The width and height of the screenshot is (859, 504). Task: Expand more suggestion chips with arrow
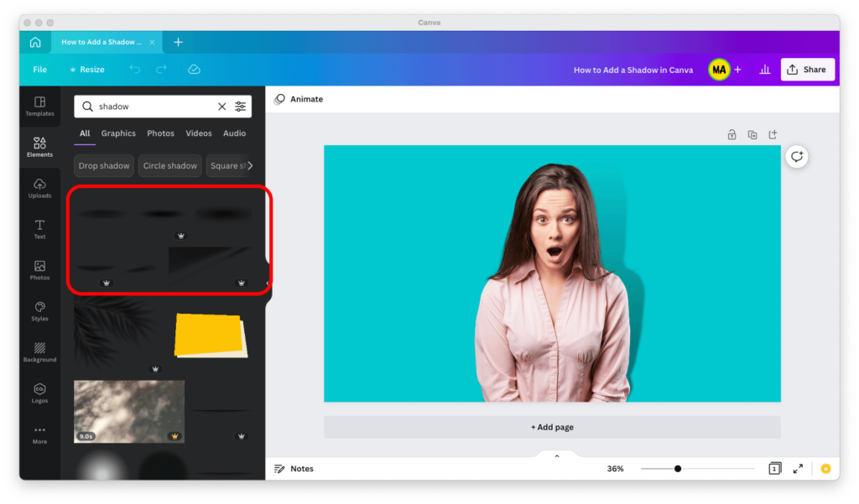(250, 165)
